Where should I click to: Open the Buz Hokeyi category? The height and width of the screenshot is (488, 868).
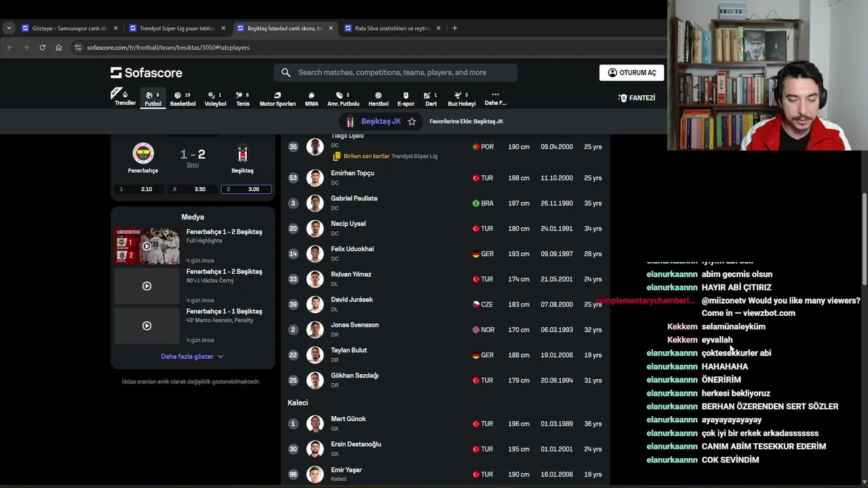462,99
